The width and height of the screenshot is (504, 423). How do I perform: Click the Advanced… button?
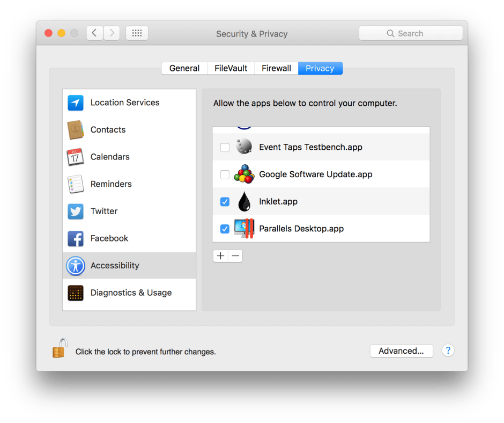point(401,351)
